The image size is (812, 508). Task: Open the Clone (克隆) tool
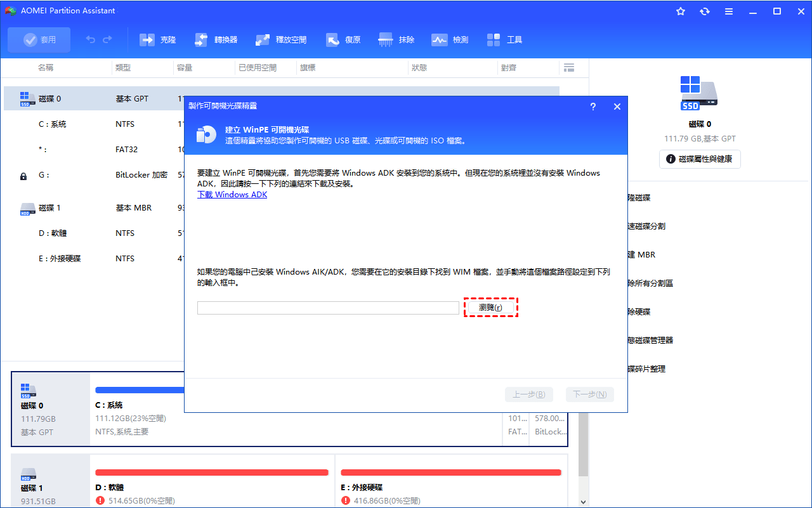click(158, 40)
